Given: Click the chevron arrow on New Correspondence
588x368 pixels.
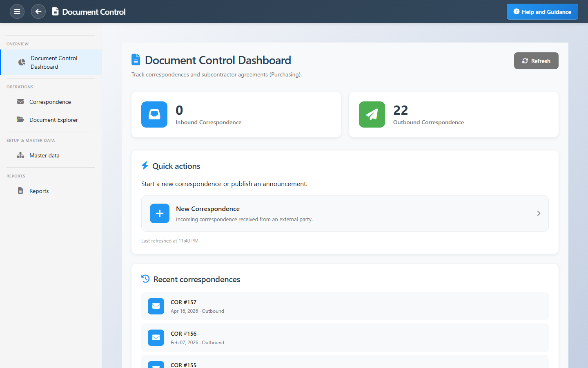Looking at the screenshot, I should pos(539,213).
